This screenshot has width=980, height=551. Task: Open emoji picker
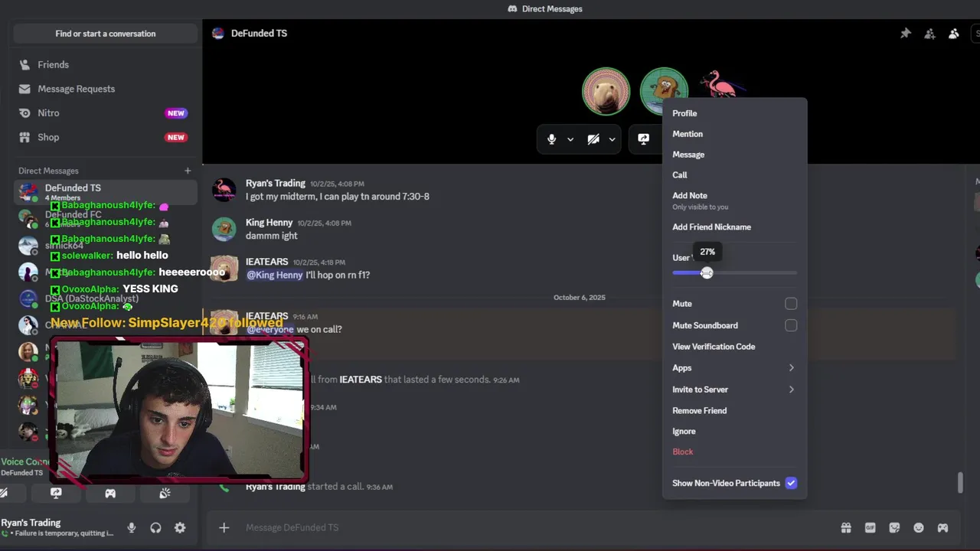coord(919,527)
